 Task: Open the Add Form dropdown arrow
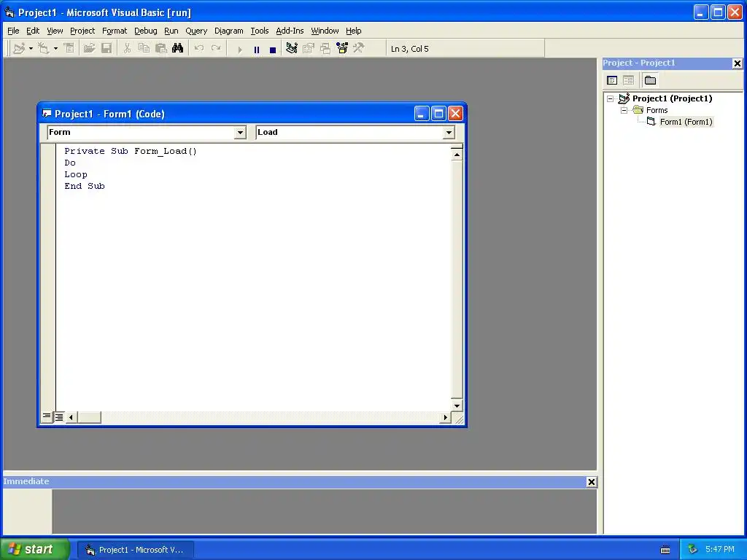tap(55, 49)
